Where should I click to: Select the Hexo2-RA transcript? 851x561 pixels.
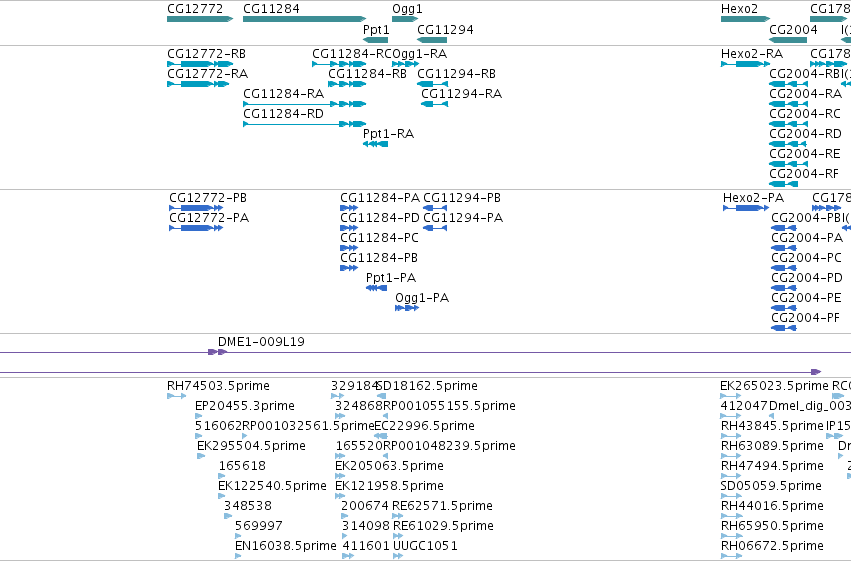[x=745, y=64]
